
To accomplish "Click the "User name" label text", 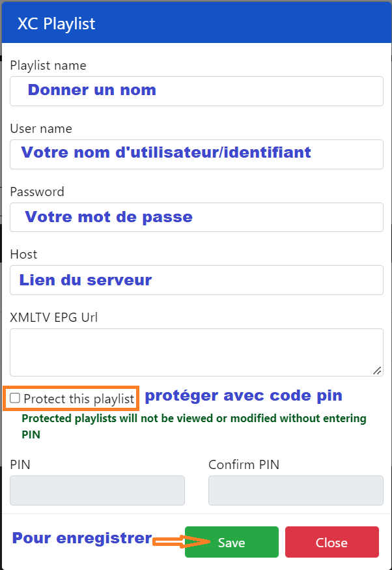I will coord(41,128).
